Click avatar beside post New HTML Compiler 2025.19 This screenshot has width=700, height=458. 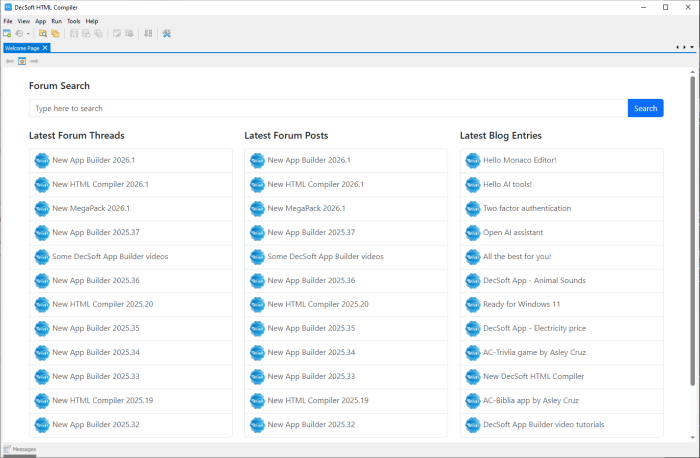point(257,401)
